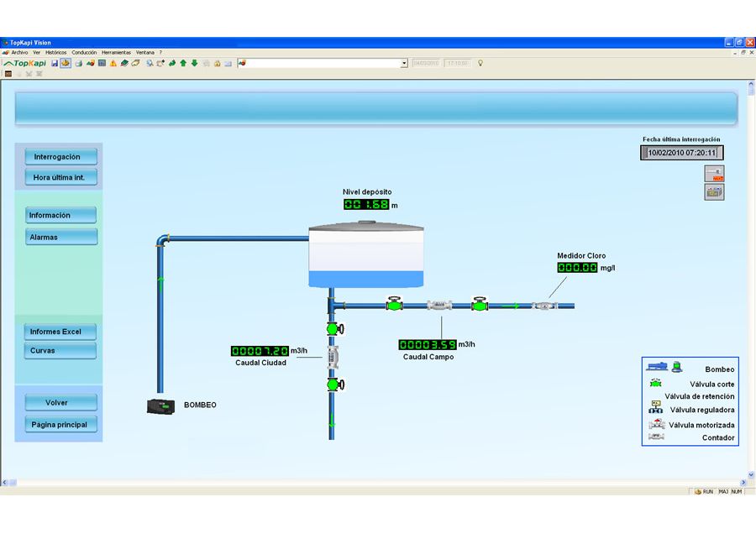The image size is (756, 539).
Task: Click the print icon in toolbar
Action: 78,63
